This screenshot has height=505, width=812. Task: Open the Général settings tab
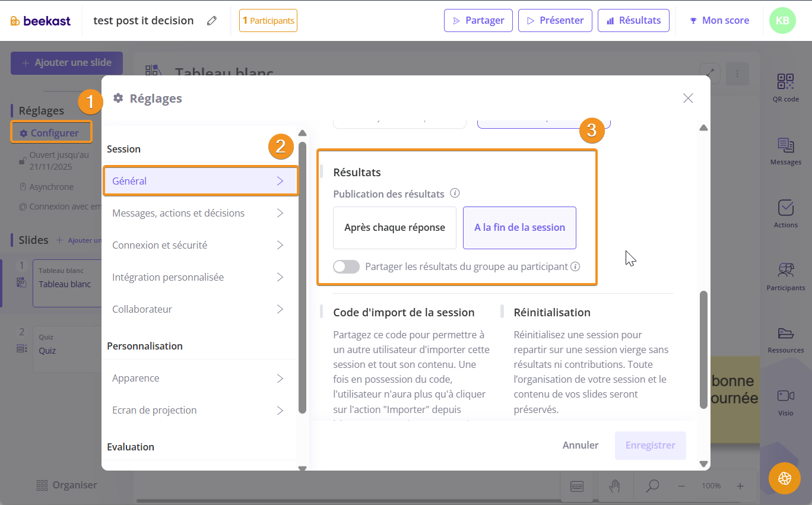click(x=199, y=181)
